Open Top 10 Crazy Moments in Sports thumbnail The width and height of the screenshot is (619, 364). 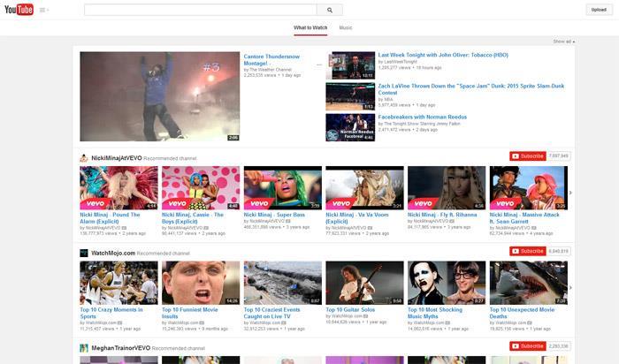point(118,283)
